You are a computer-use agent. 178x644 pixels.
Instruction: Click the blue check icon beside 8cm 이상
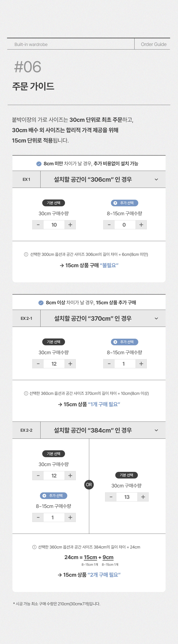point(41,303)
